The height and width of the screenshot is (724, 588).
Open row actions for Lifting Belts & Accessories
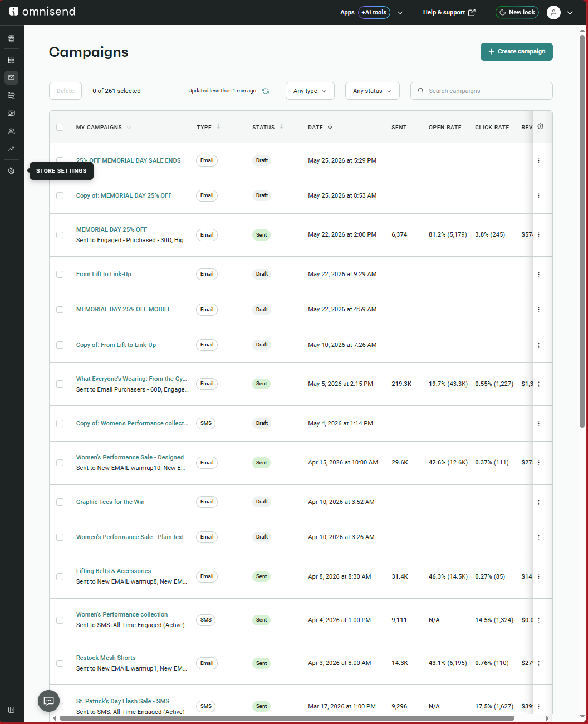pyautogui.click(x=538, y=576)
